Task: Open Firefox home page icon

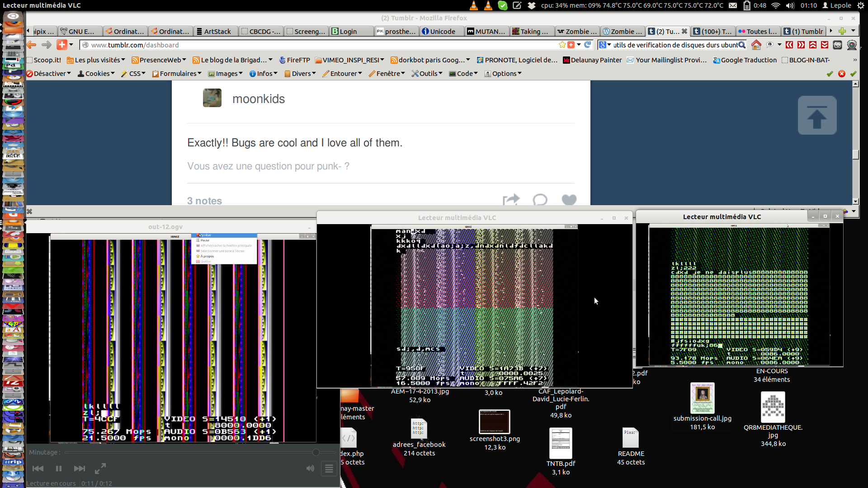Action: [756, 45]
